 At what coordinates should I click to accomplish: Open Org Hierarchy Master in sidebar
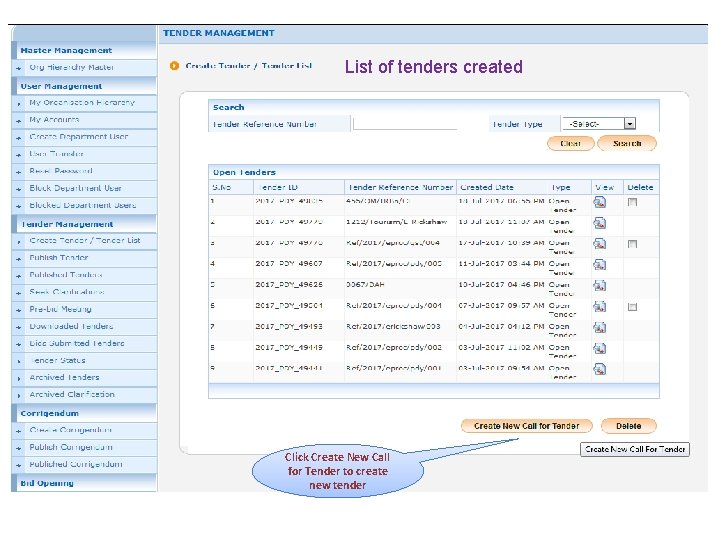pyautogui.click(x=84, y=68)
